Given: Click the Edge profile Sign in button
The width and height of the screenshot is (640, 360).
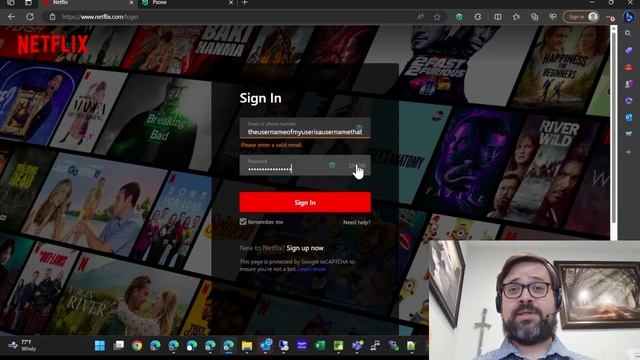Looking at the screenshot, I should [581, 17].
